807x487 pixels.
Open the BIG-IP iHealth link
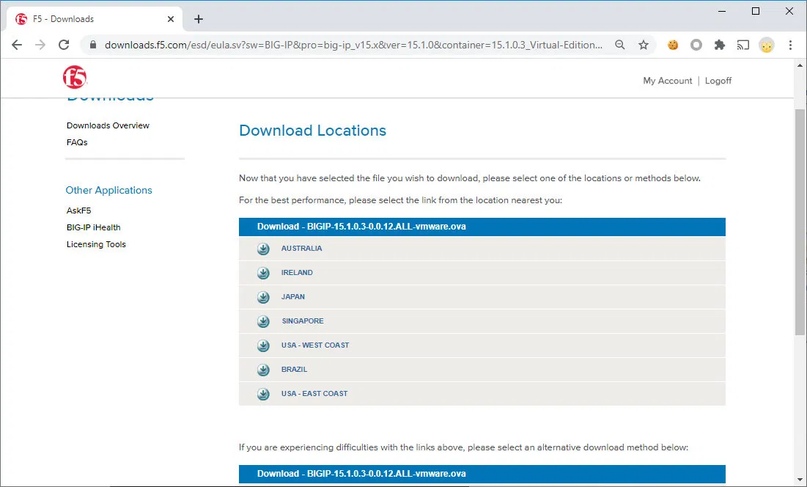tap(93, 228)
